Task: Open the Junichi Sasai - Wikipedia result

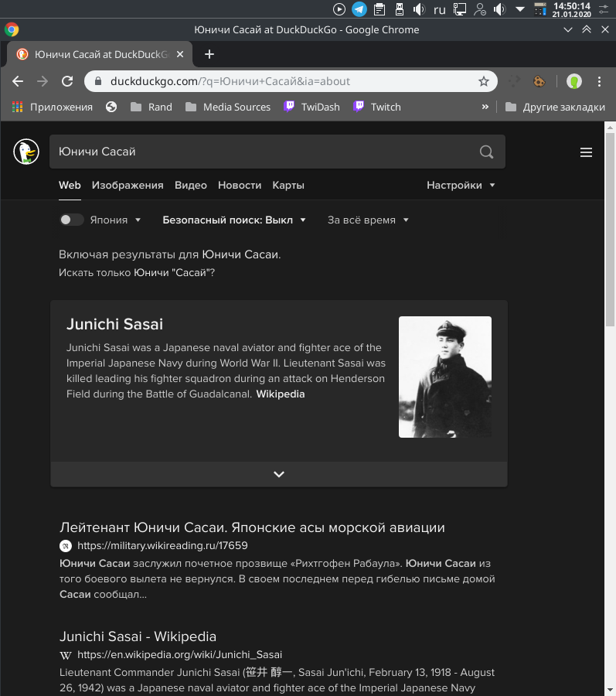Action: click(x=138, y=636)
